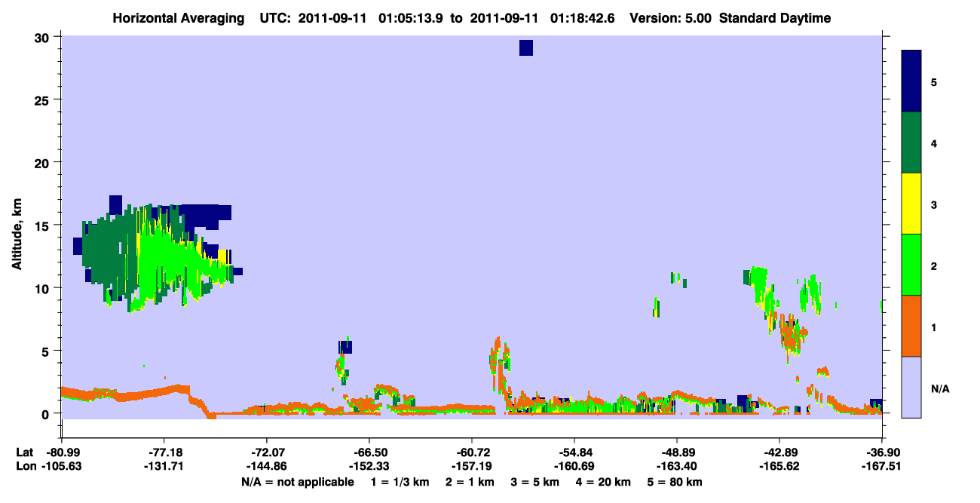Click the '3 = 5 km' legend text

click(x=536, y=482)
